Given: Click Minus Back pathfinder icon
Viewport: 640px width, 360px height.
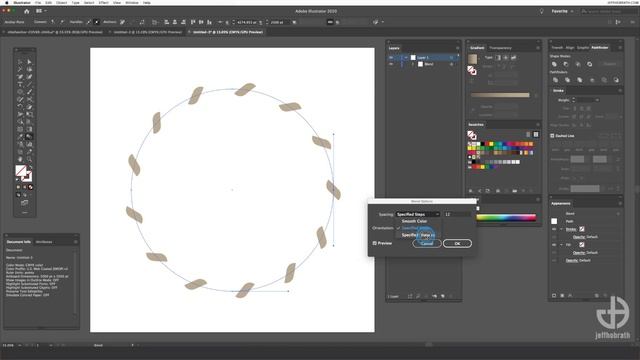Looking at the screenshot, I should [x=616, y=80].
